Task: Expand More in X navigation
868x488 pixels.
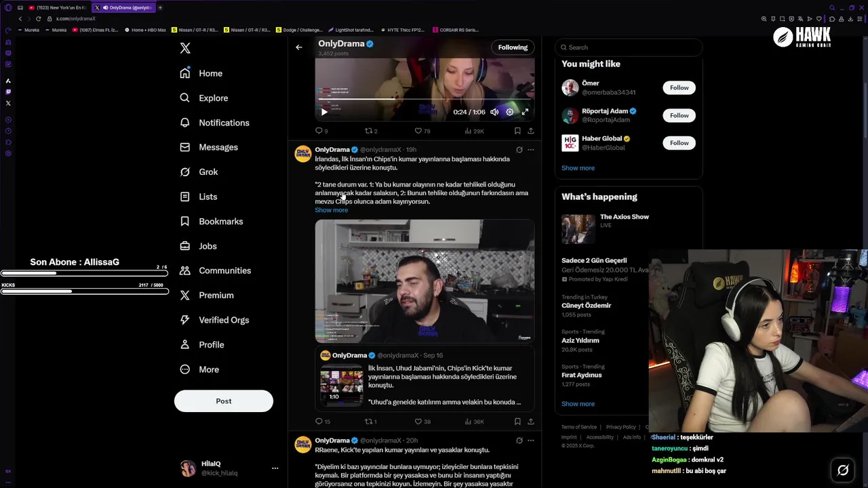Action: [199, 369]
